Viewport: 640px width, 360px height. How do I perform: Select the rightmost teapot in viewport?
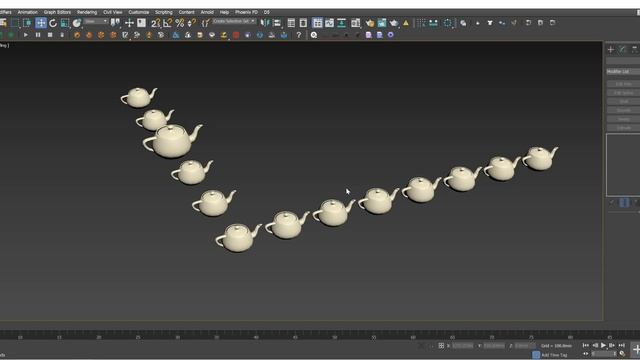540,158
